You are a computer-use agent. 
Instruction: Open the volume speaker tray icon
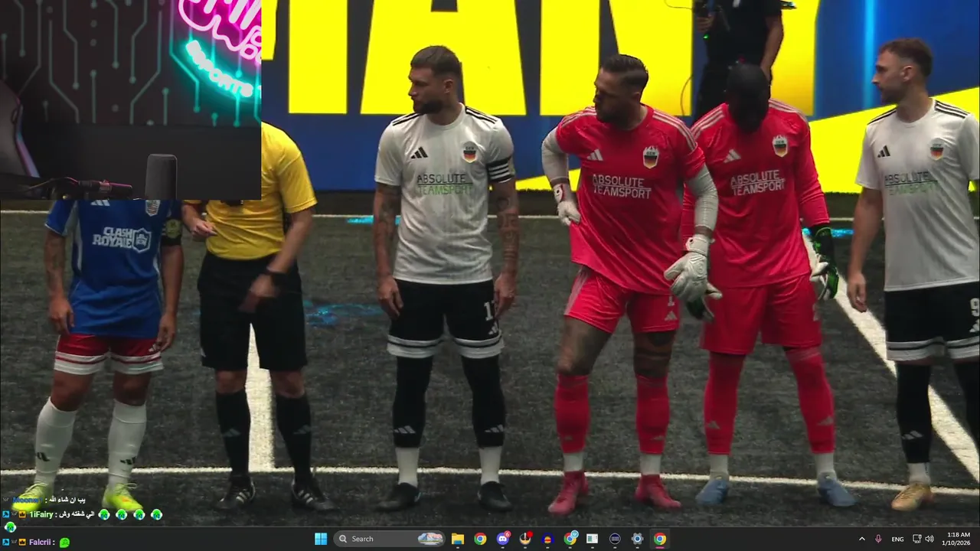coord(929,539)
